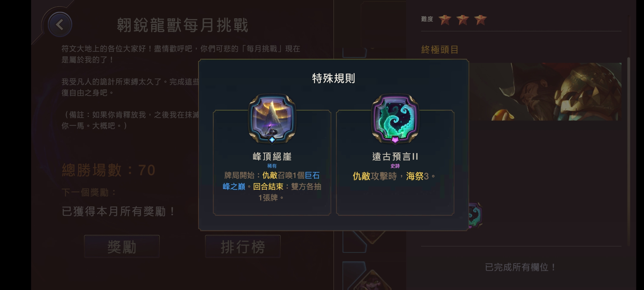Select the 峰頂絕崖 rule title
The height and width of the screenshot is (290, 644).
coord(272,157)
